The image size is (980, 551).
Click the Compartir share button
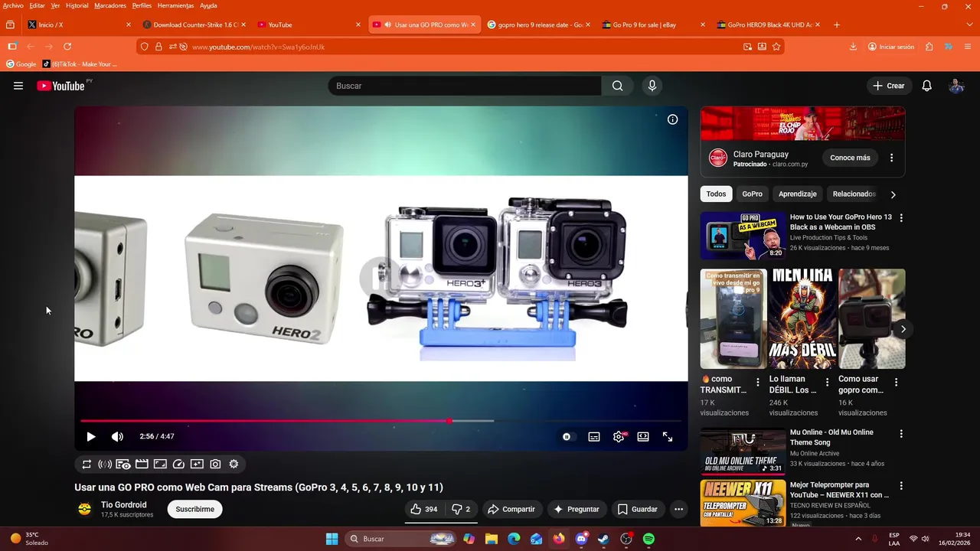click(511, 509)
